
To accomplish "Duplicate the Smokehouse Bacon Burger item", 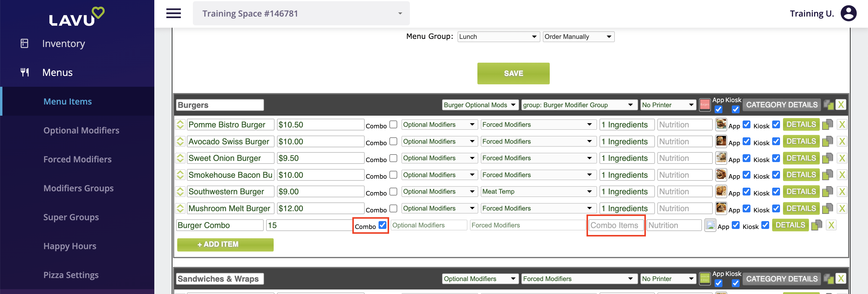I will click(827, 175).
